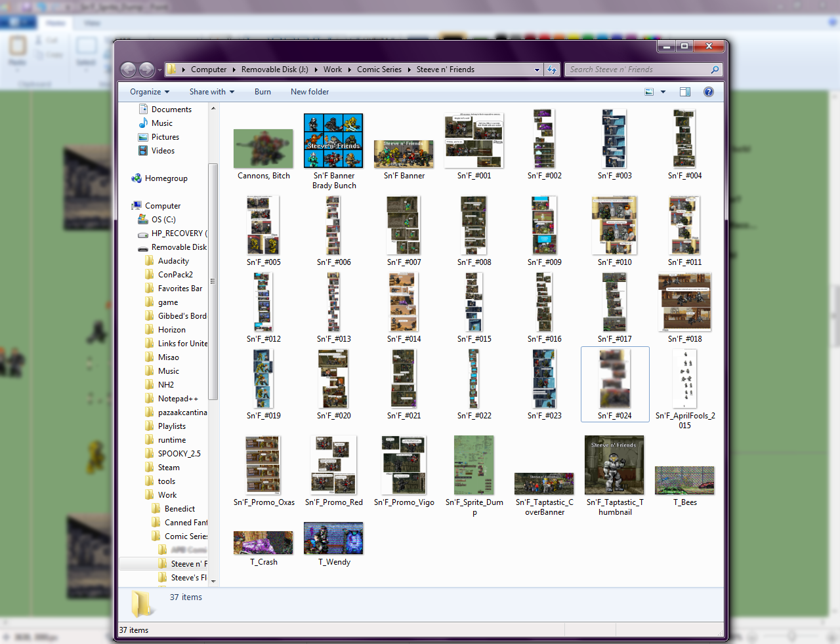Click the Change your view icon

(x=649, y=92)
